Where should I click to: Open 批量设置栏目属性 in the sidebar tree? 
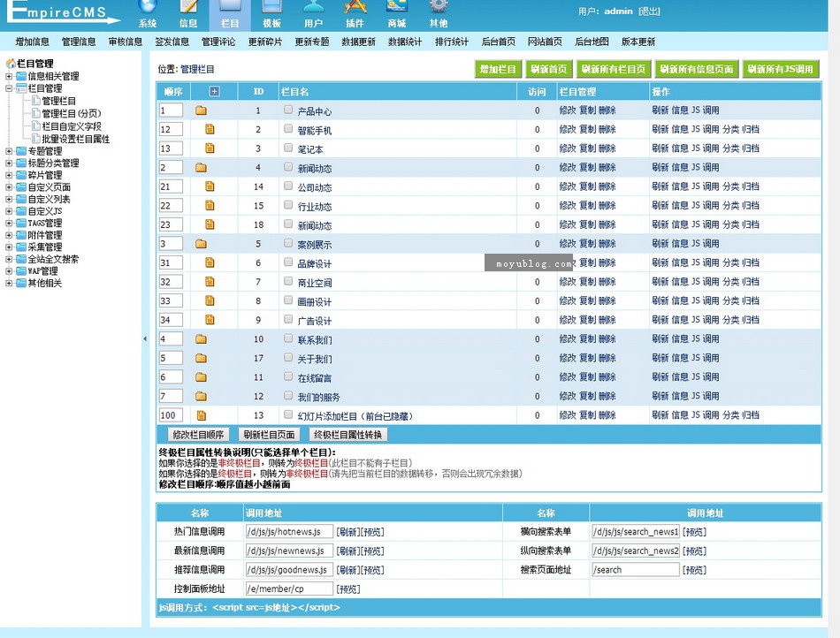(75, 139)
